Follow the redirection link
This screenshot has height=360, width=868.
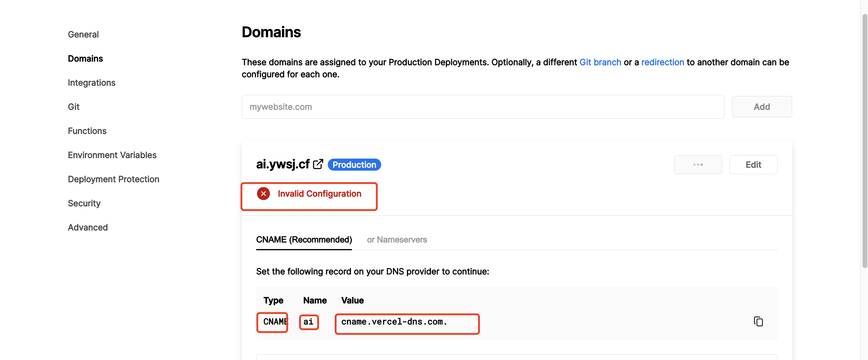point(662,62)
